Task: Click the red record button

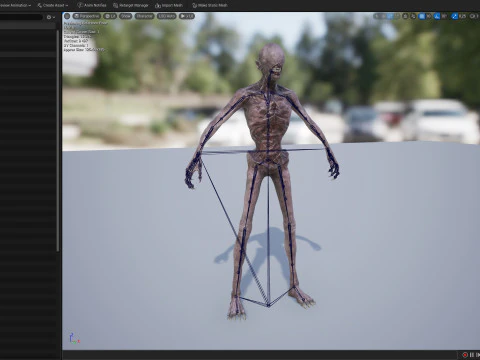Action: click(465, 355)
